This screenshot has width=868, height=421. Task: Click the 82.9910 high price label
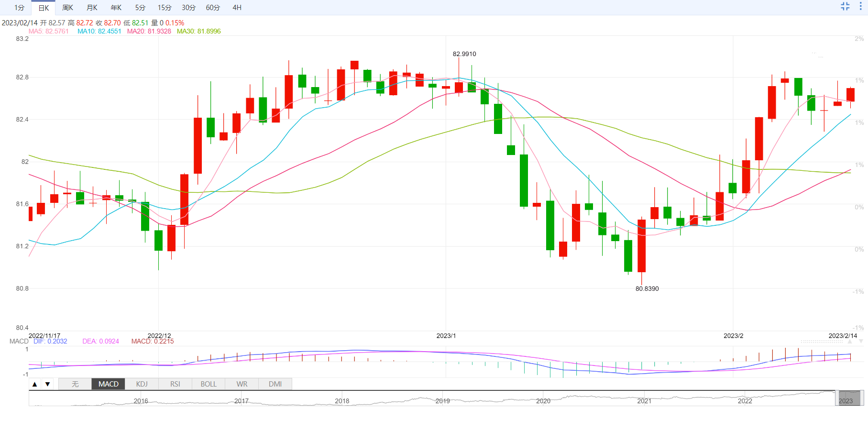464,54
